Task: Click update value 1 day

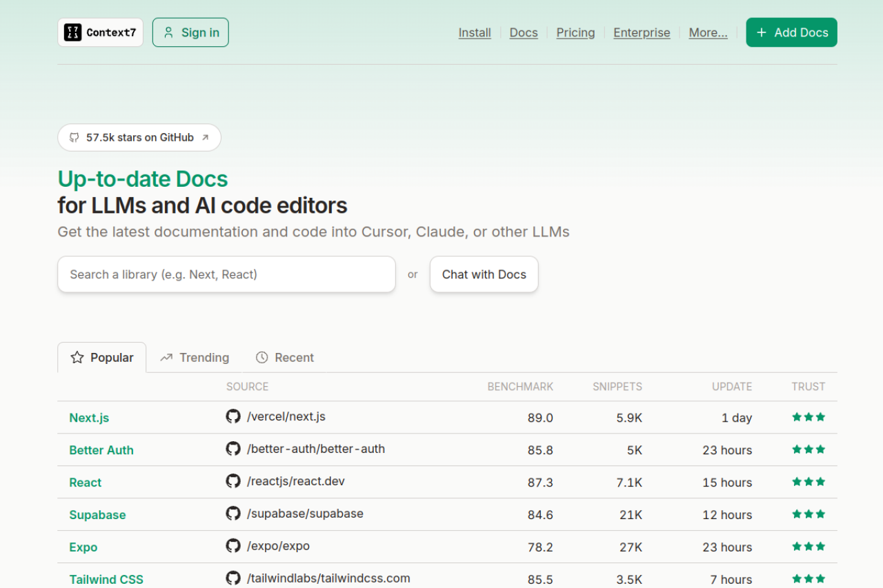Action: click(x=737, y=418)
